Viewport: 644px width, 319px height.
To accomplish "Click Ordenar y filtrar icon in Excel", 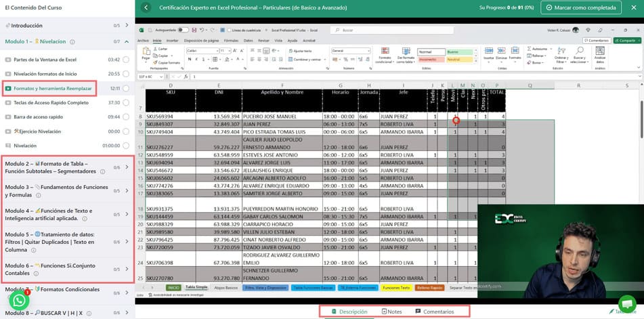I will (x=561, y=51).
